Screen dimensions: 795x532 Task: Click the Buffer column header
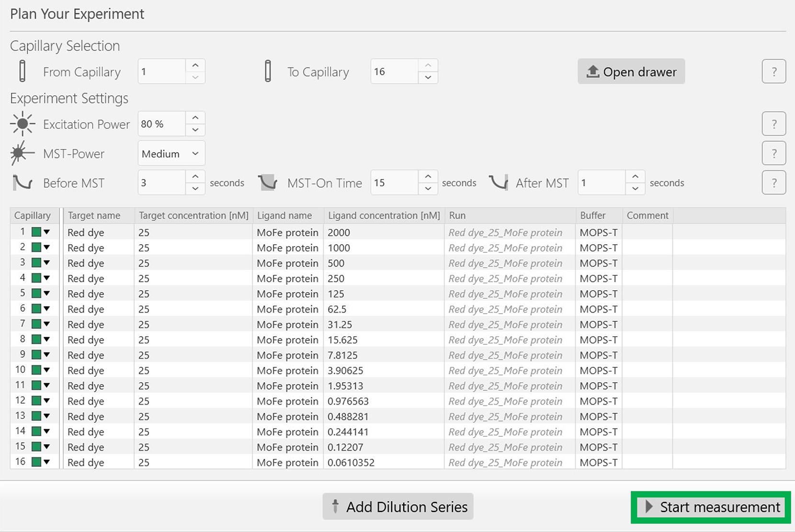click(x=599, y=215)
